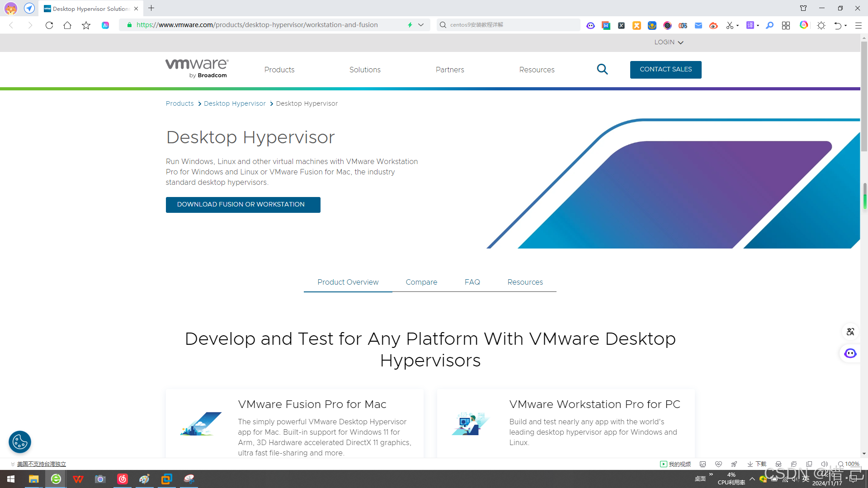Image resolution: width=868 pixels, height=488 pixels.
Task: Click the CONTACT SALES button
Action: [x=665, y=70]
